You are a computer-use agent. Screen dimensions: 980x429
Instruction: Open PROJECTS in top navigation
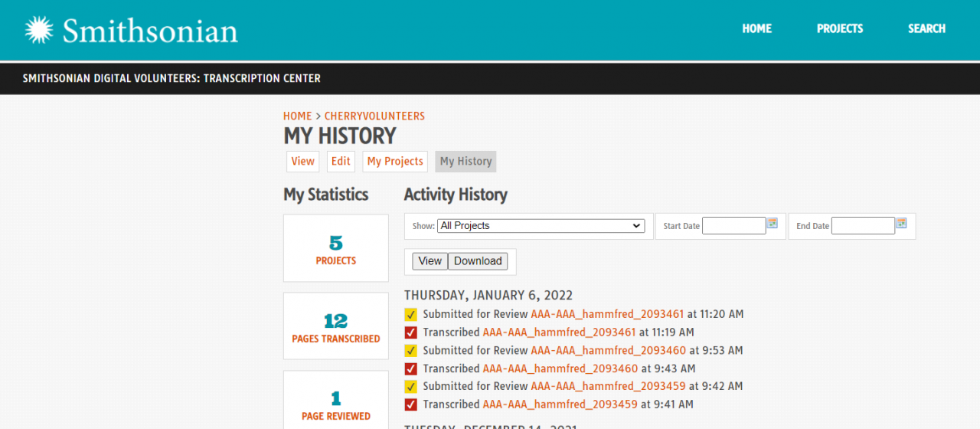[840, 28]
